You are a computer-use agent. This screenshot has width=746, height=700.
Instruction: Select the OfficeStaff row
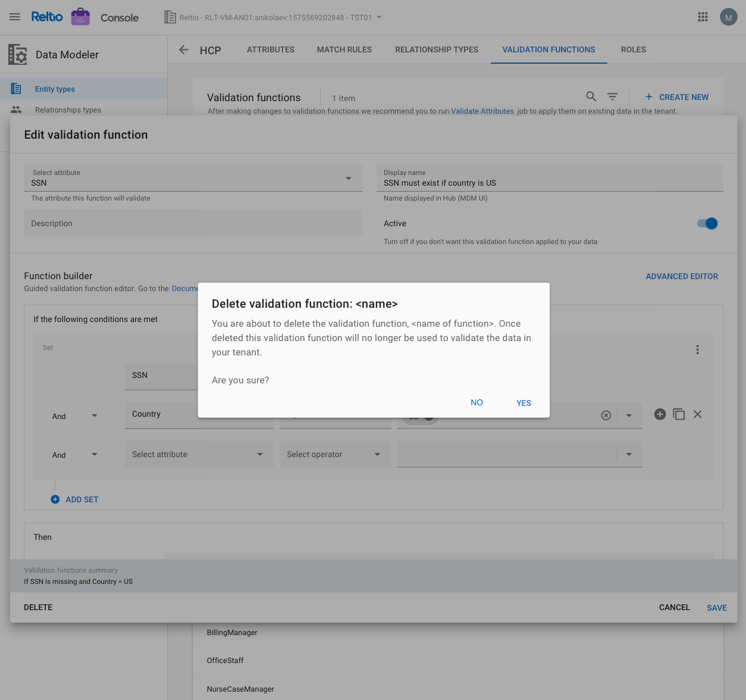pyautogui.click(x=458, y=660)
